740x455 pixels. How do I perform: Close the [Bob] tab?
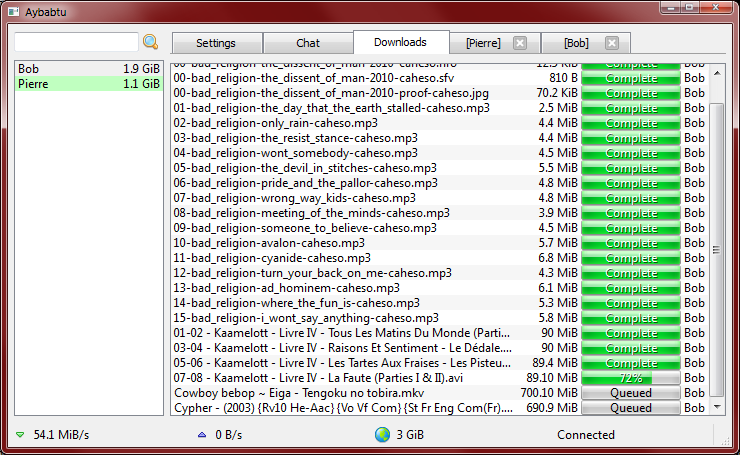pos(612,43)
